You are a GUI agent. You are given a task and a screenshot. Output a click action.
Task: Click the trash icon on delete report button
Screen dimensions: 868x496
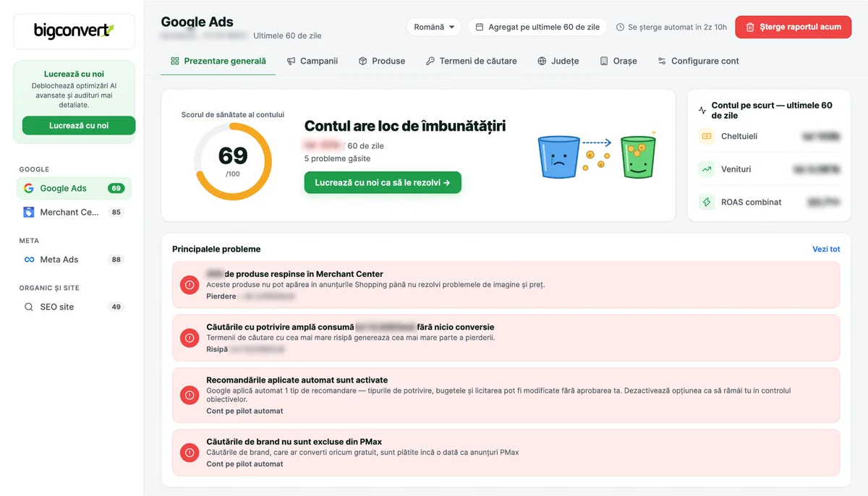(750, 27)
